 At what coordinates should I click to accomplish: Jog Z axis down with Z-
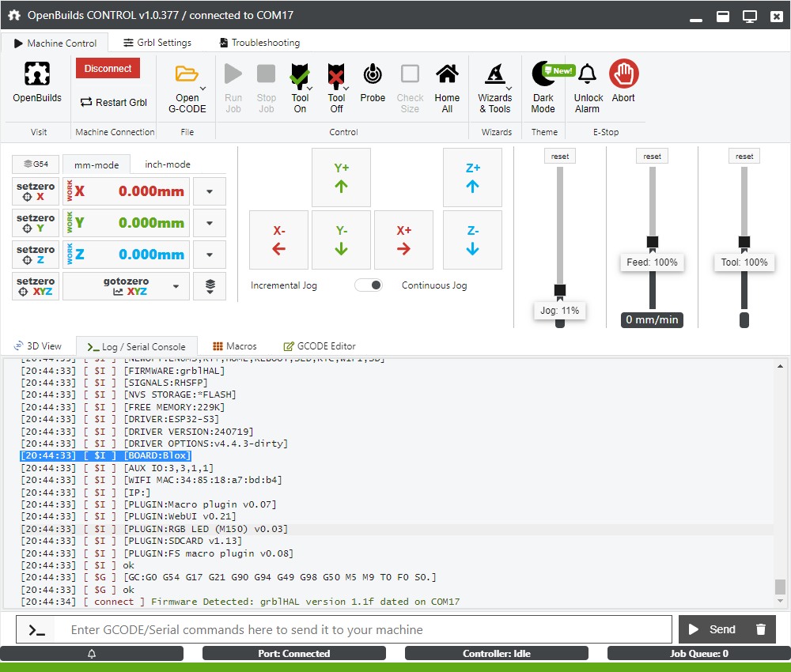472,240
